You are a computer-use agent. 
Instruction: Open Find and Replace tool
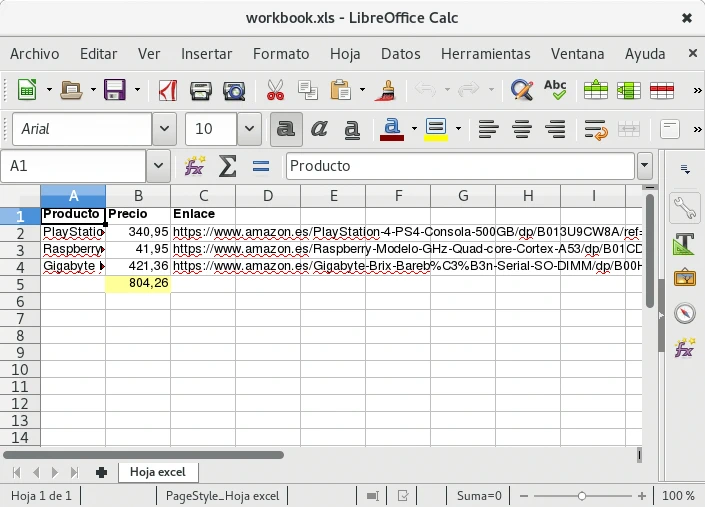click(521, 91)
